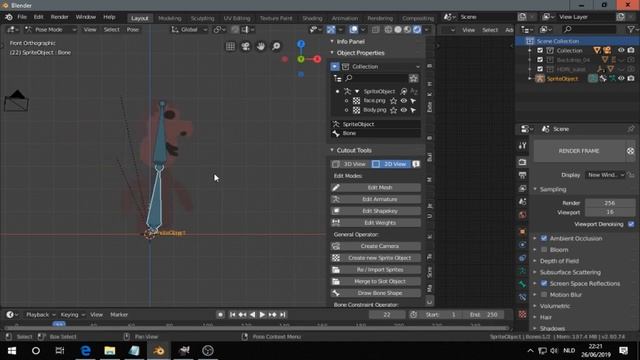Click the select arrow icon for Body.png

(413, 110)
